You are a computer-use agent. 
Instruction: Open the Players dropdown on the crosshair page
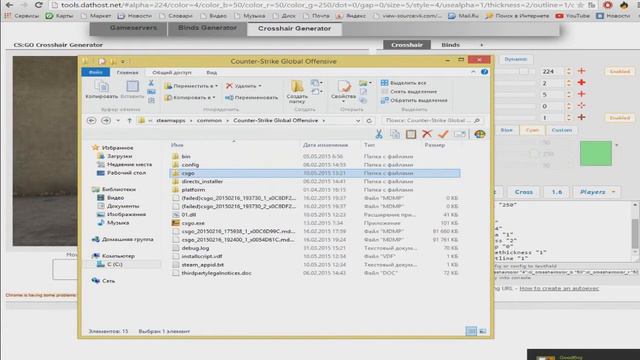(597, 192)
